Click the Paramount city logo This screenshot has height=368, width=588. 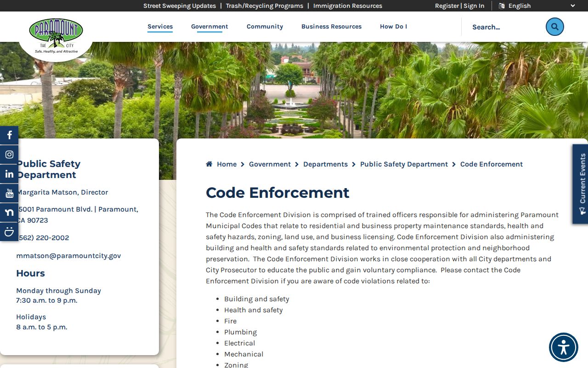point(56,36)
